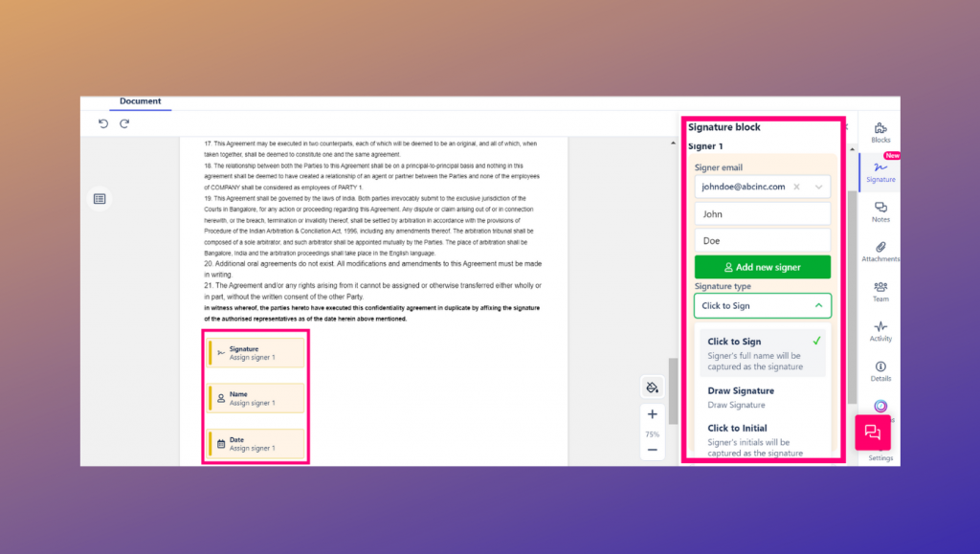Screen dimensions: 980x554
Task: Select the Date field block
Action: pyautogui.click(x=256, y=443)
